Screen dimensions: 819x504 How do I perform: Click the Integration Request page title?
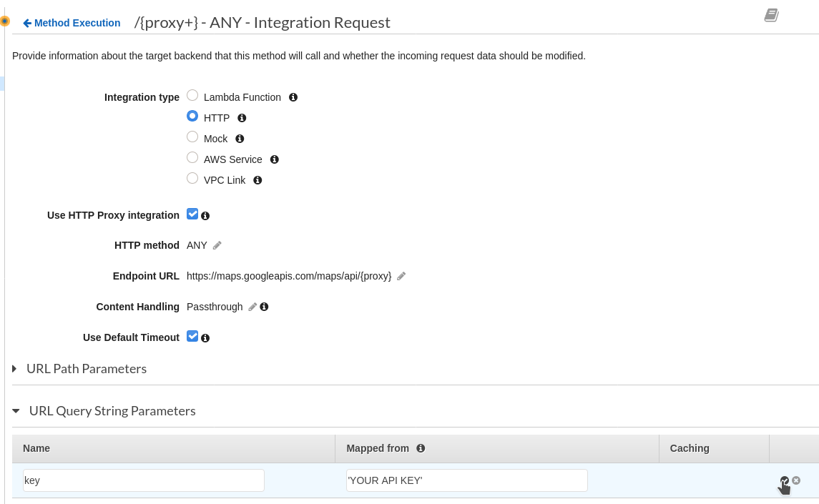263,22
